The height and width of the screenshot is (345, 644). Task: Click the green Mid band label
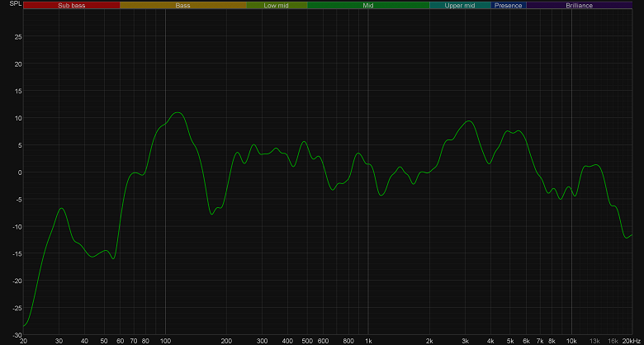(x=368, y=5)
